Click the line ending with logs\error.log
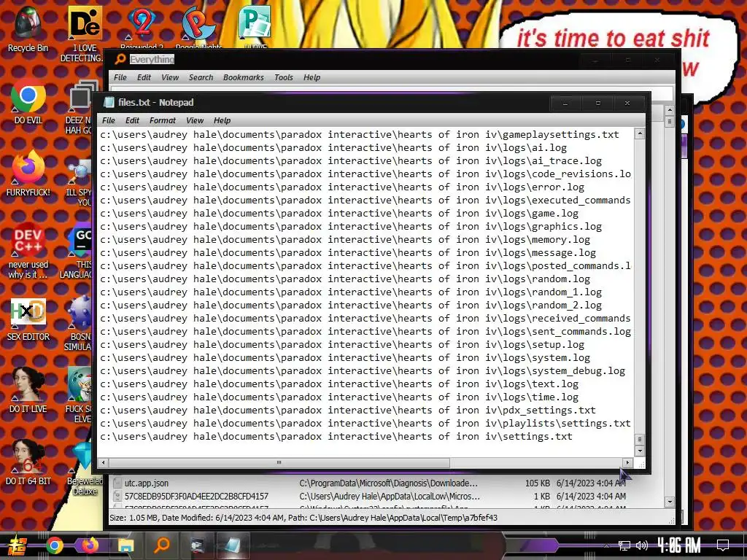 point(342,187)
